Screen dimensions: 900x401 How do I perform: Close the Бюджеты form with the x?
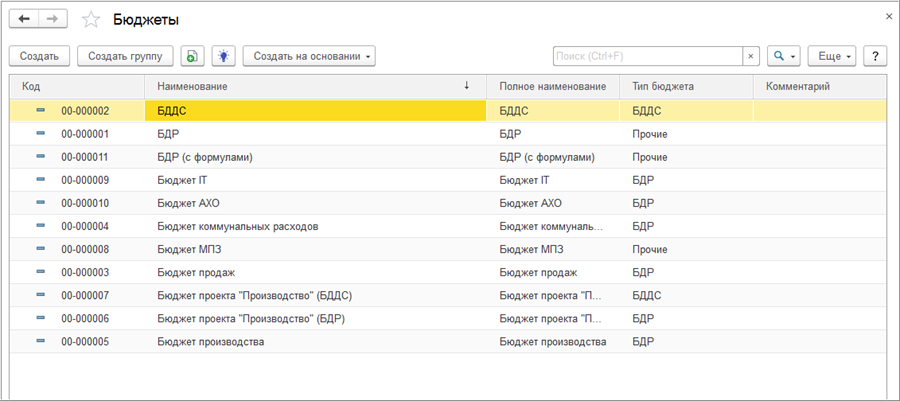pos(889,17)
